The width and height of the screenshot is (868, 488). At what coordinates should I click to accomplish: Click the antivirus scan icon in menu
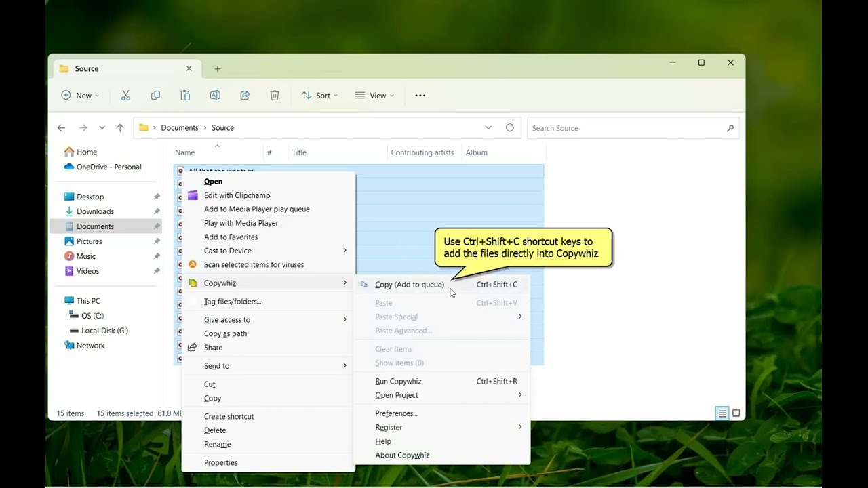coord(193,264)
